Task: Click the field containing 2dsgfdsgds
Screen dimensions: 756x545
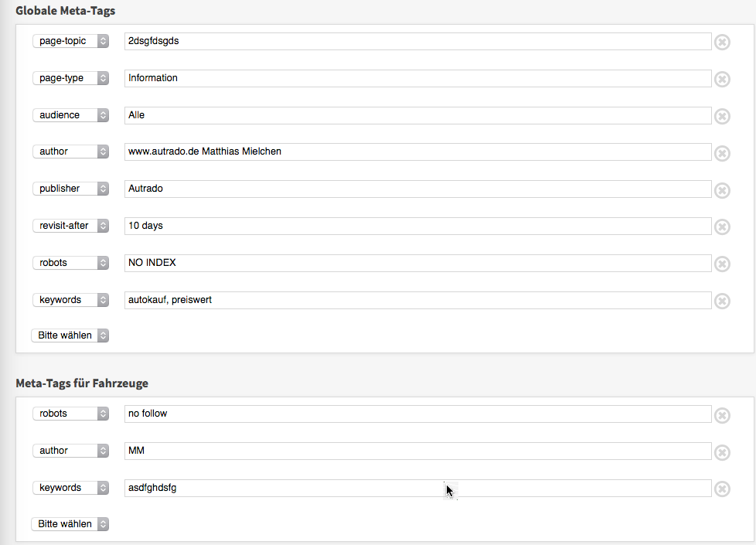Action: [417, 41]
